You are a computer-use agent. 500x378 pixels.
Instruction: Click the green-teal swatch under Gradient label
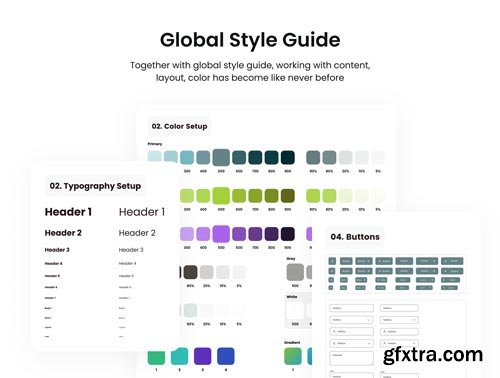(x=293, y=356)
